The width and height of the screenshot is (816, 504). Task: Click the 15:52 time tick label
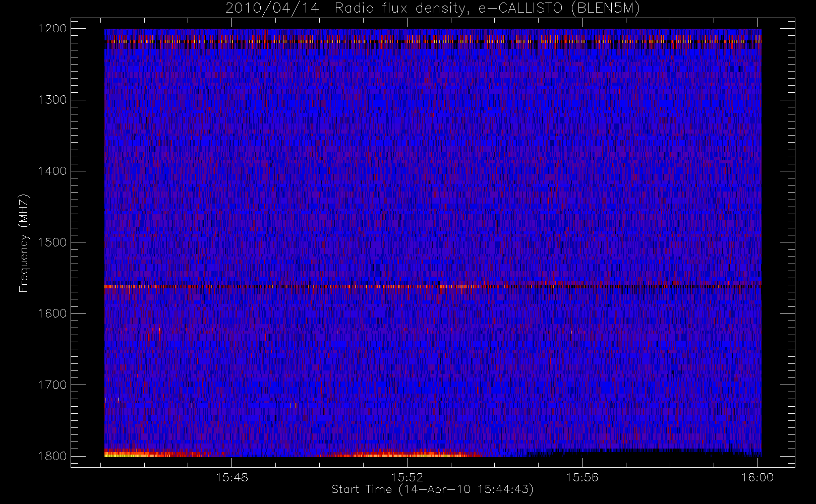pos(407,477)
